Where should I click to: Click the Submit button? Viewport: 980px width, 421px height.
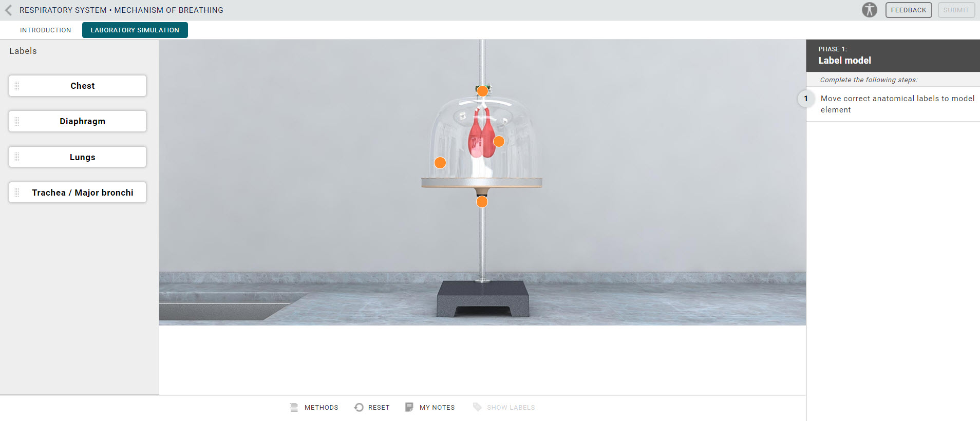tap(956, 10)
